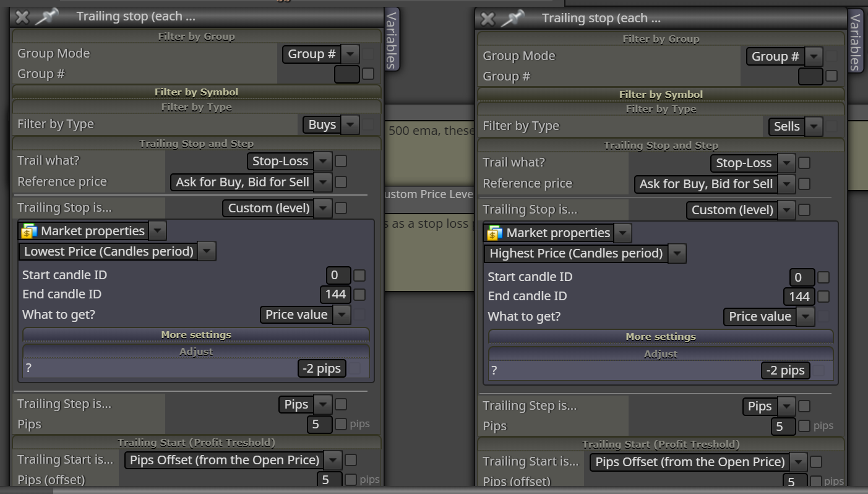Collapse Adjust section in left panel
The image size is (868, 494).
(196, 352)
